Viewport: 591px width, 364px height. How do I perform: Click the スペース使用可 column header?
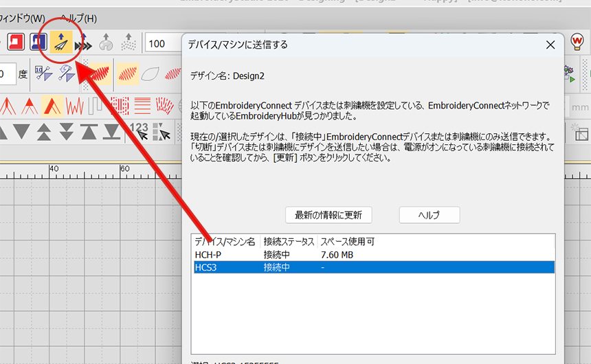pos(348,242)
